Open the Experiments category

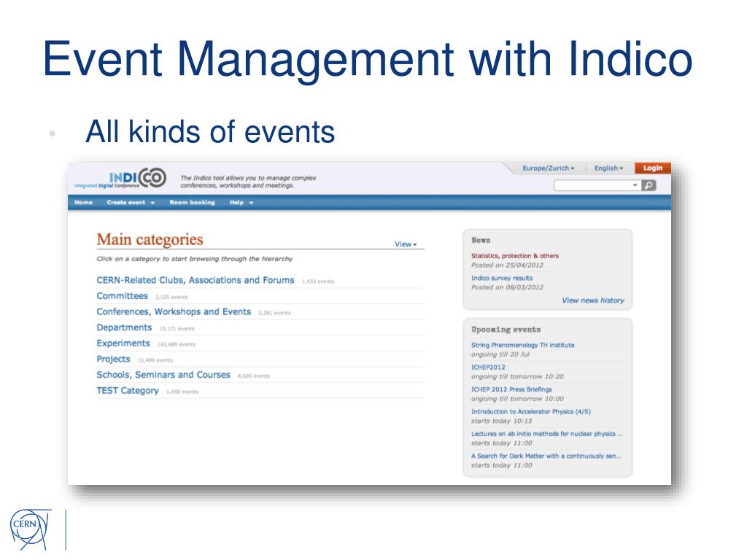[123, 343]
